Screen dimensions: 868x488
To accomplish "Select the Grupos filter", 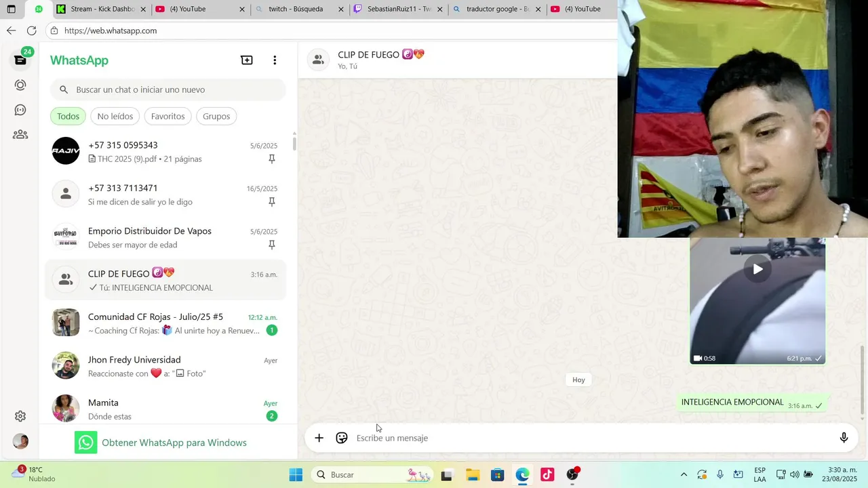I will (216, 116).
